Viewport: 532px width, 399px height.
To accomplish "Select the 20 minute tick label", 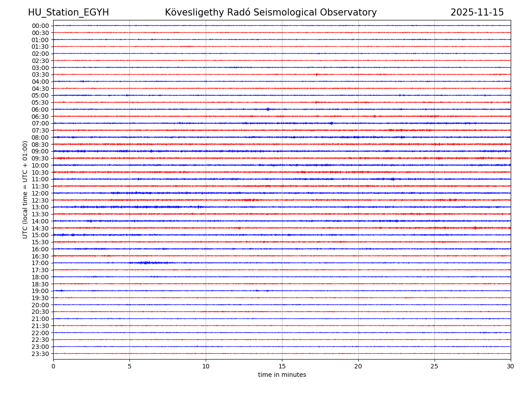I will (358, 366).
